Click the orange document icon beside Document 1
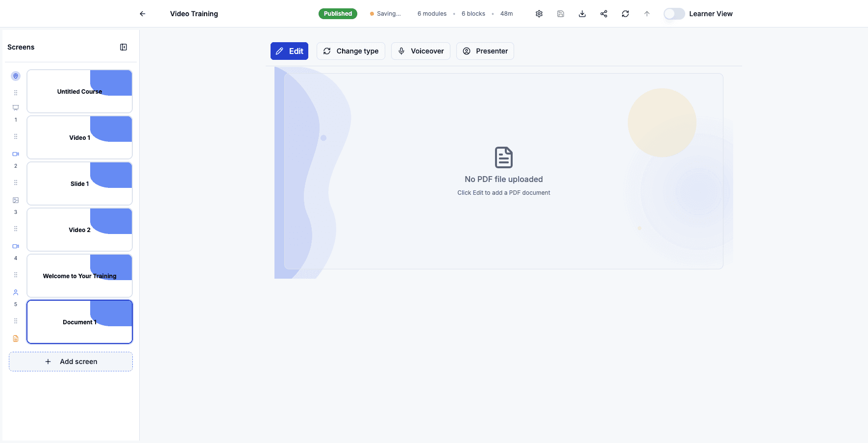The image size is (868, 443). point(15,338)
